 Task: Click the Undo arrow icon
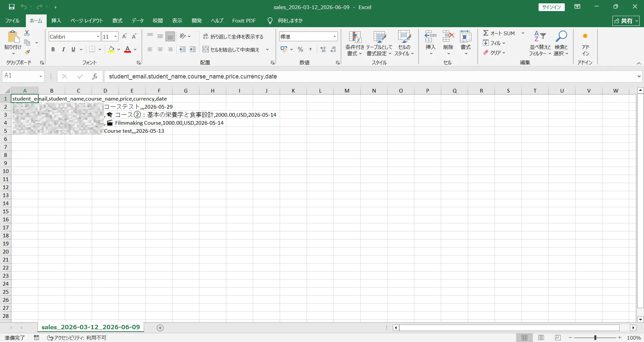pyautogui.click(x=23, y=7)
